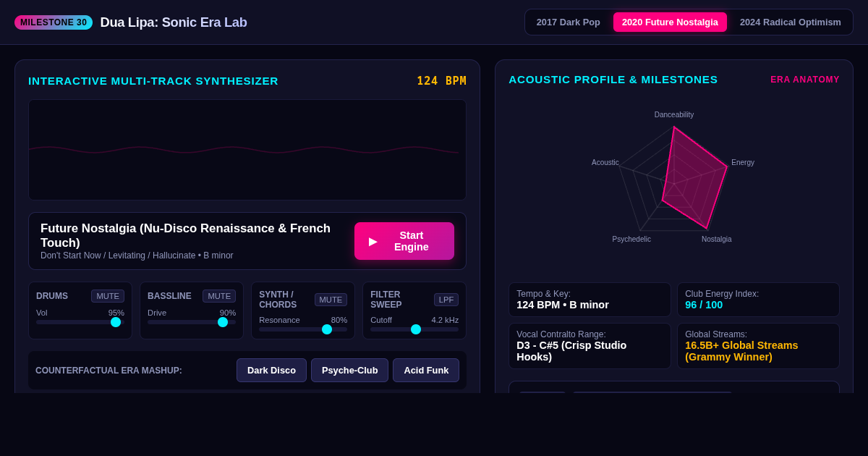
Task: Click the Global Streams 16.5B+ value
Action: 741,351
